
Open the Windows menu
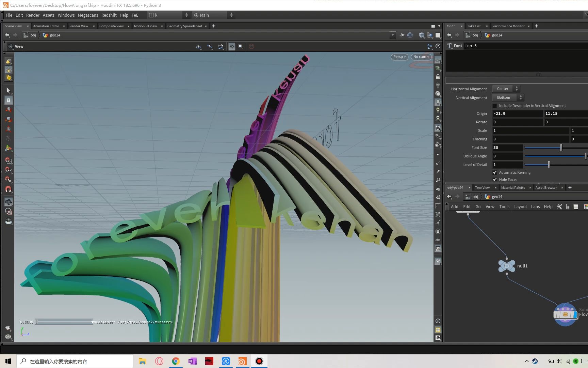click(x=66, y=15)
